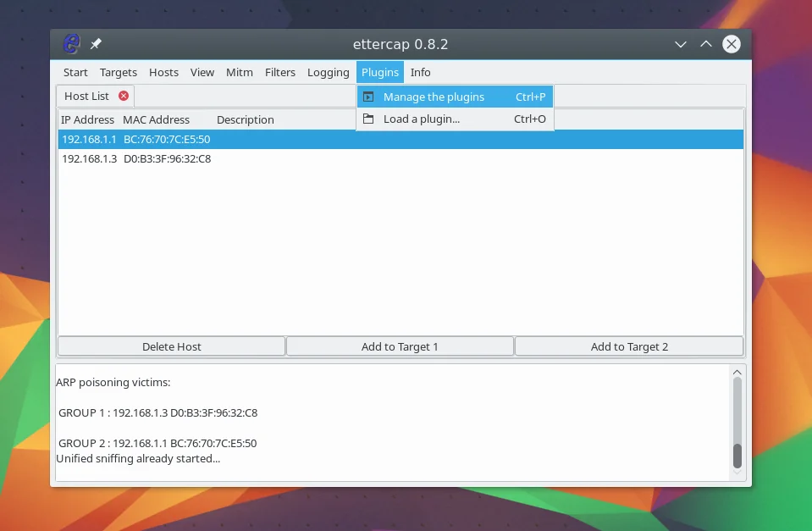Image resolution: width=812 pixels, height=531 pixels.
Task: Sort by Description column header
Action: click(x=246, y=119)
